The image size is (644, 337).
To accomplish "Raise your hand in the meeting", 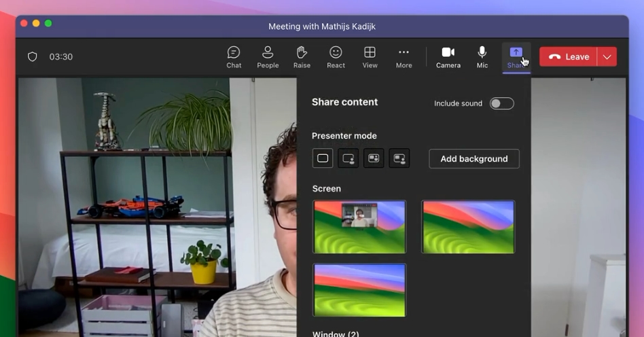I will click(302, 57).
